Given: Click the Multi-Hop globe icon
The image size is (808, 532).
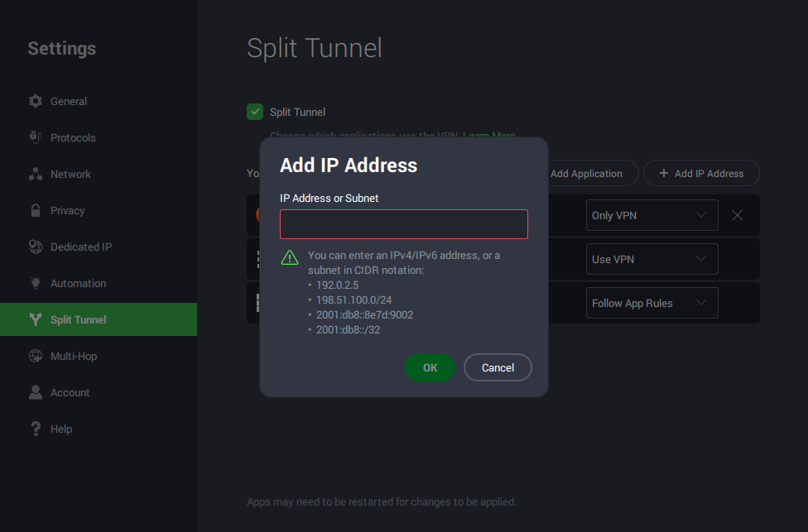Looking at the screenshot, I should [x=36, y=356].
